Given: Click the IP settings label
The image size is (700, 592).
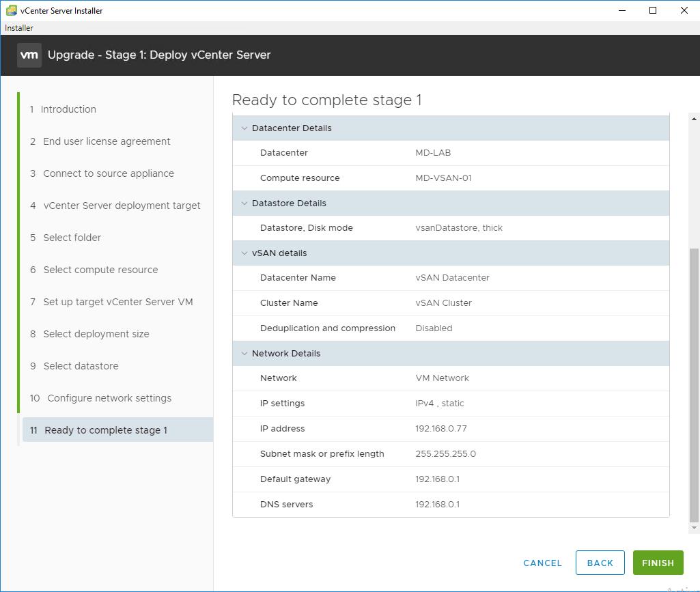Looking at the screenshot, I should click(x=282, y=404).
